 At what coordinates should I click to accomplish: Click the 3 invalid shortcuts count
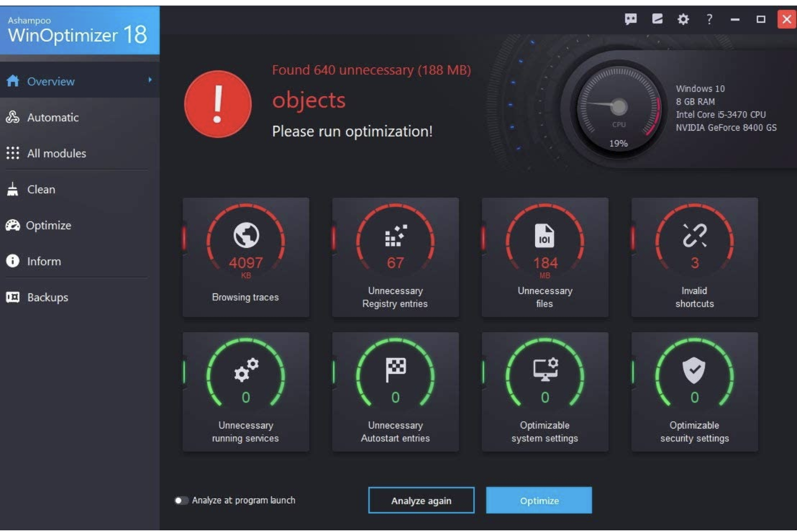click(x=695, y=263)
